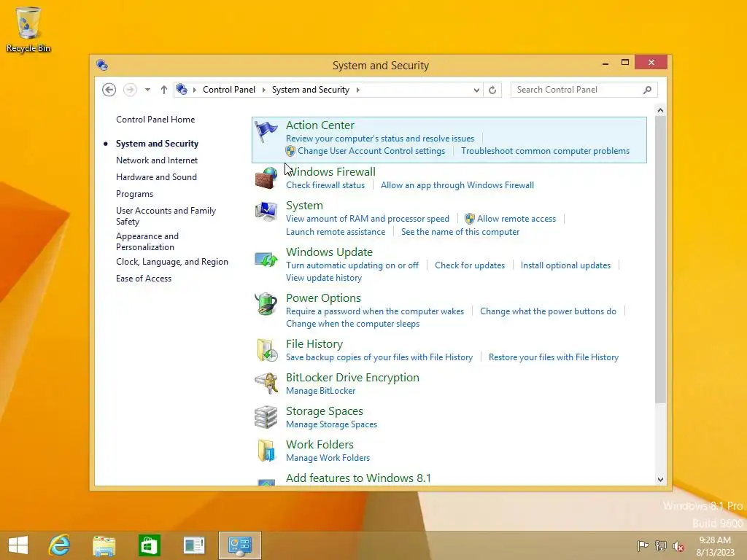Open the Storage Spaces drives icon

(266, 417)
